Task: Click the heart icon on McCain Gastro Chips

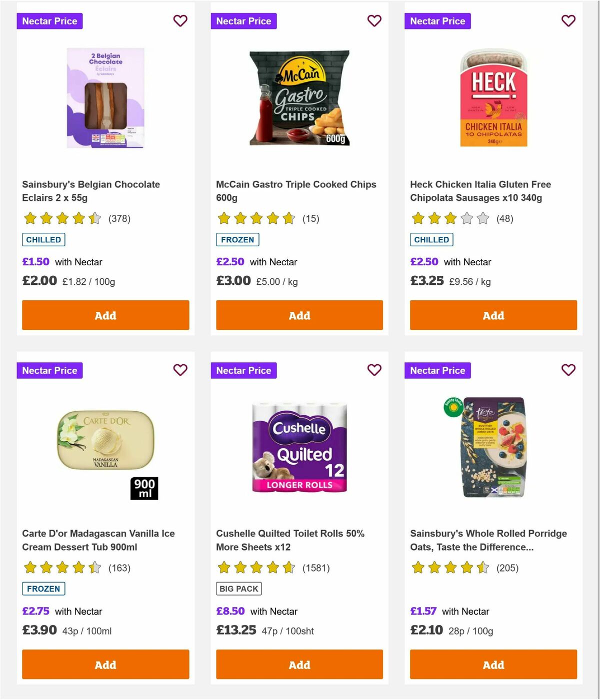Action: pyautogui.click(x=374, y=21)
